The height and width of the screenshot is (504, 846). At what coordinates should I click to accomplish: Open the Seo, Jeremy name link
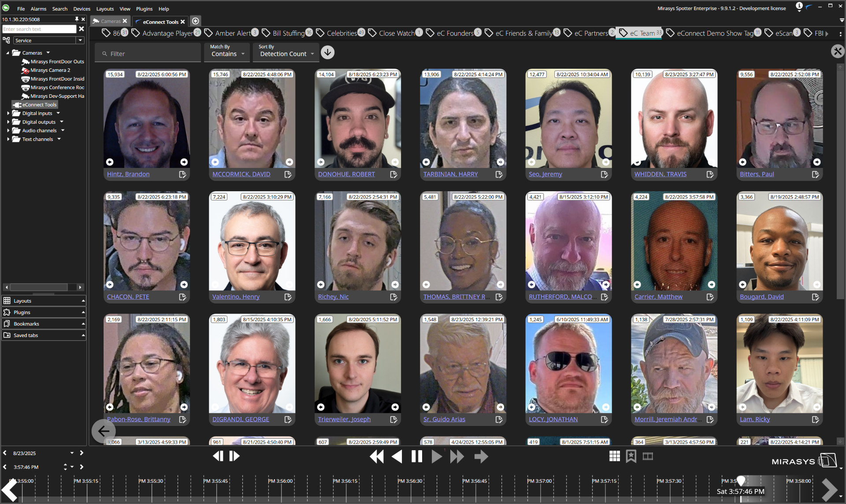pos(545,174)
